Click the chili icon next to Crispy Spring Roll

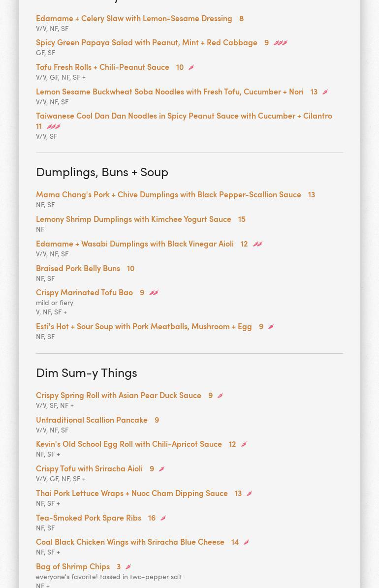point(220,396)
